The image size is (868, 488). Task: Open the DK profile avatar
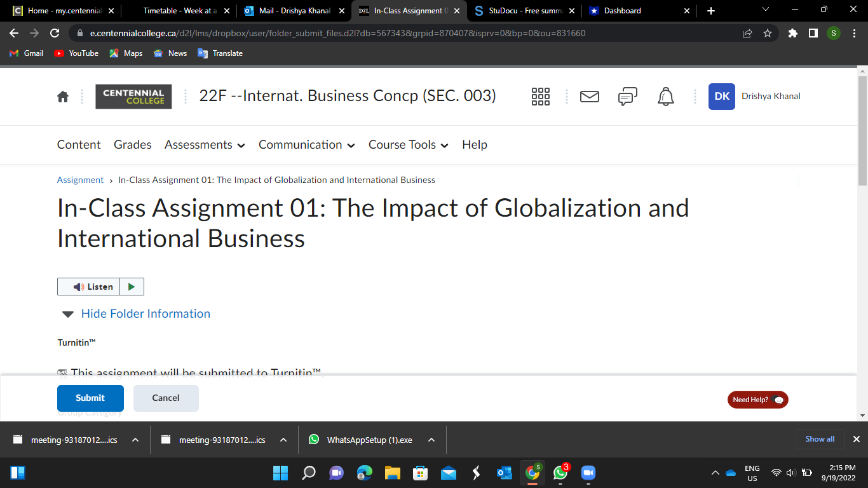pos(721,96)
